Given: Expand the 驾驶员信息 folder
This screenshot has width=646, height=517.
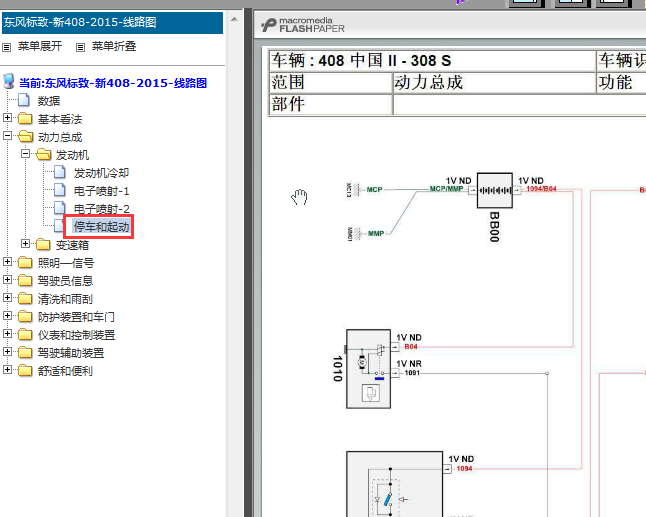Looking at the screenshot, I should point(7,280).
